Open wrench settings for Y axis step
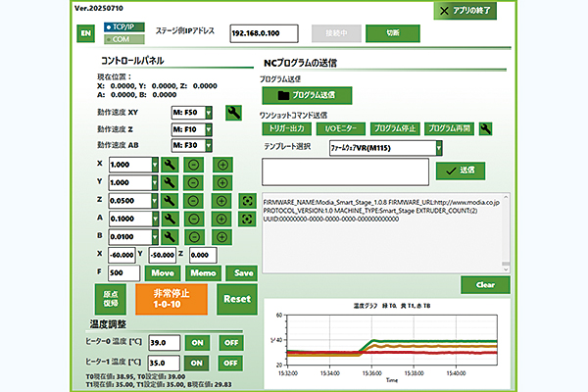588x392 pixels. tap(170, 182)
